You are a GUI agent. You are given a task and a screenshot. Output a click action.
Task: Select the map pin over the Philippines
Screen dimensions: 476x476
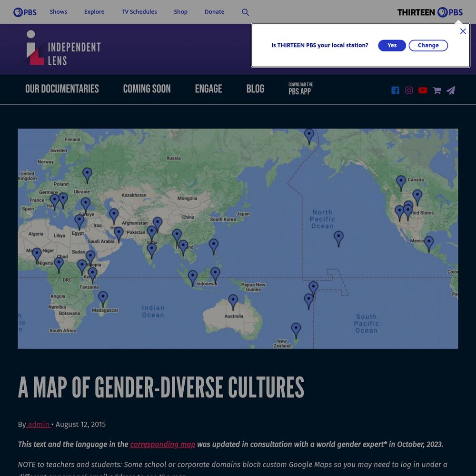coord(214,247)
